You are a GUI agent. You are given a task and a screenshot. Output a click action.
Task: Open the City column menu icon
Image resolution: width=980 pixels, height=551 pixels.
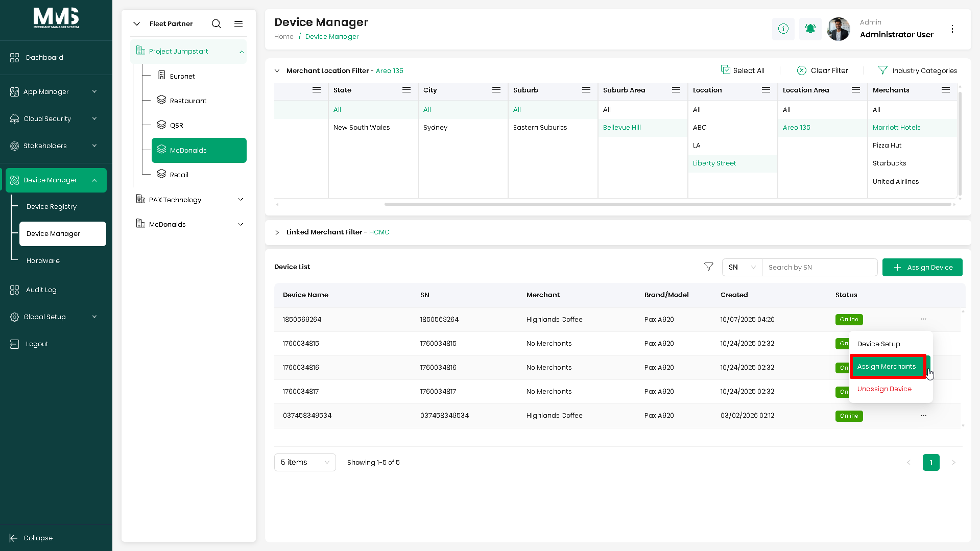[496, 90]
